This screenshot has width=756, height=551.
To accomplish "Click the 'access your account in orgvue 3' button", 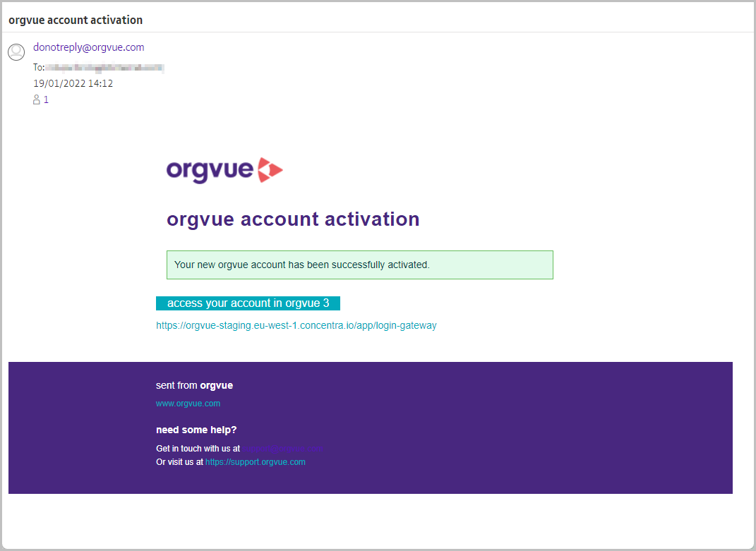I will 248,303.
